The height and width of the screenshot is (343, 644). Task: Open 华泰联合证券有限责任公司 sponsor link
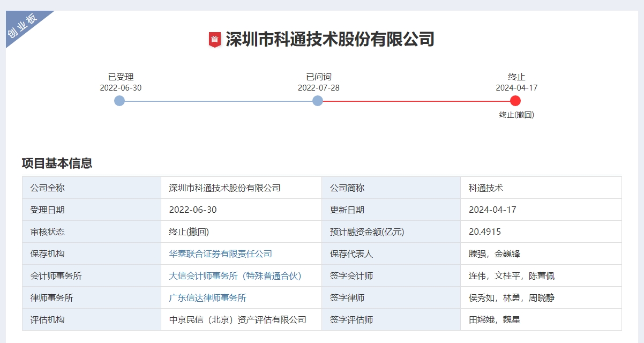221,254
